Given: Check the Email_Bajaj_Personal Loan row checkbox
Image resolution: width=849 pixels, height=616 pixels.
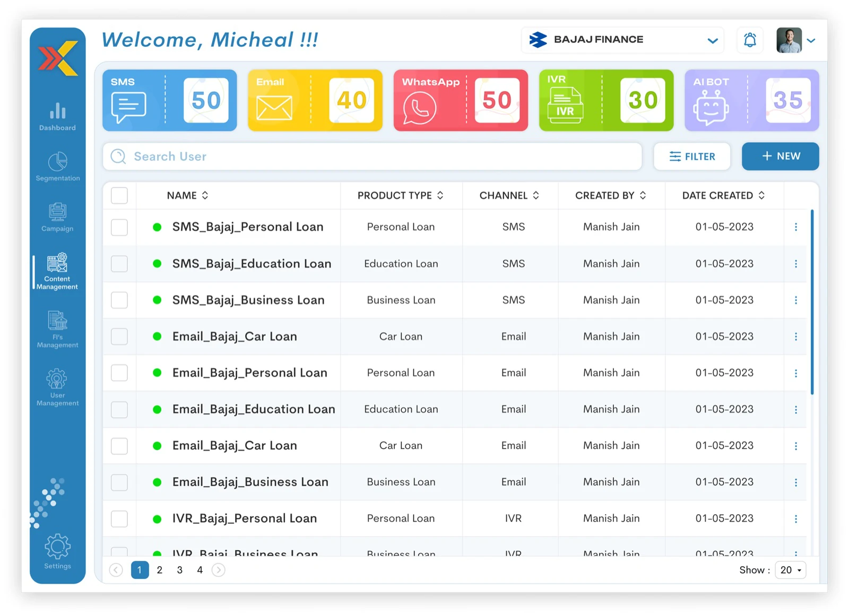Looking at the screenshot, I should [x=119, y=373].
